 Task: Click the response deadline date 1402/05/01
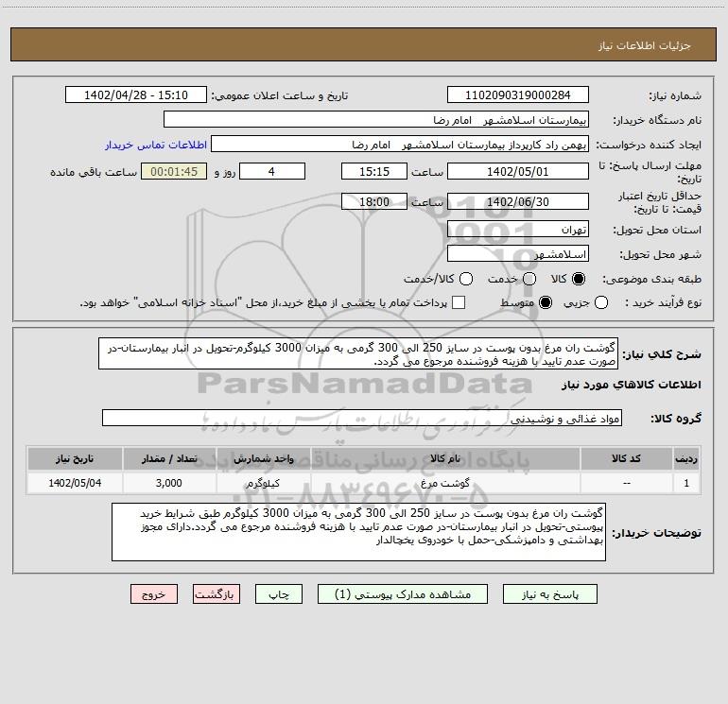click(518, 171)
